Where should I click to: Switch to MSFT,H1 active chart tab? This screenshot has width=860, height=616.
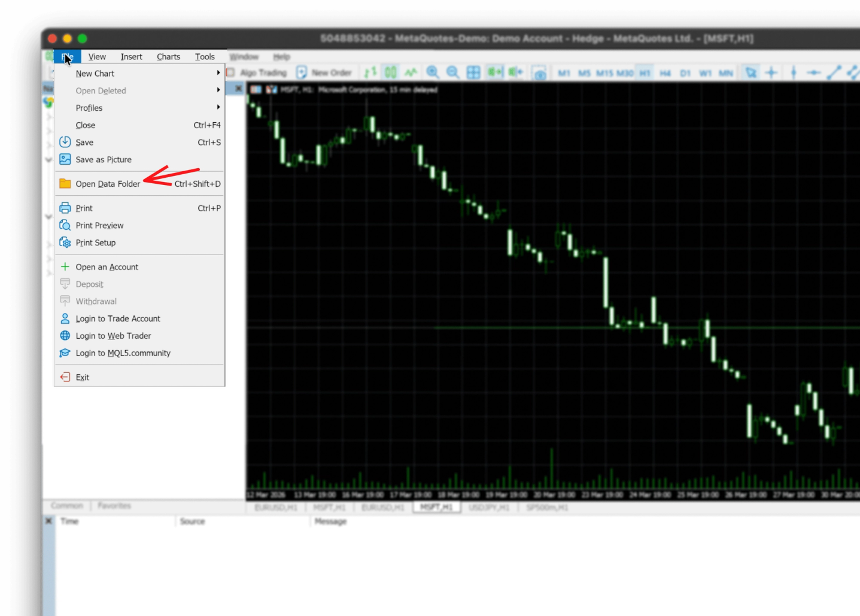coord(436,507)
